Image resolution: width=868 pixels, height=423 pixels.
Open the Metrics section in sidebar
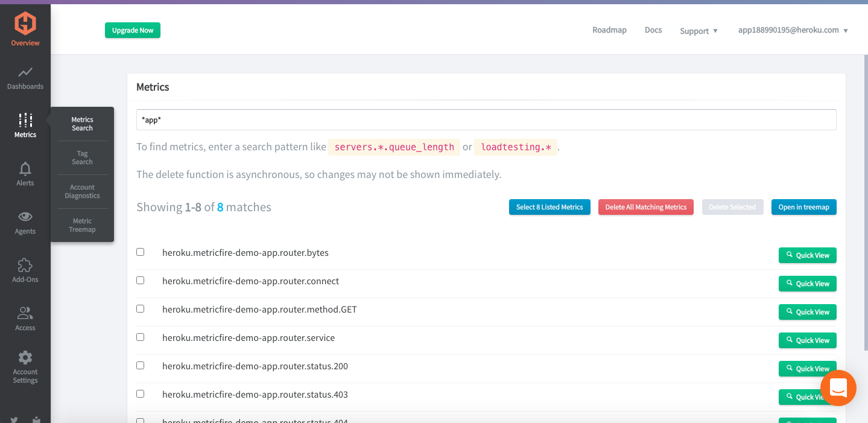(x=25, y=125)
